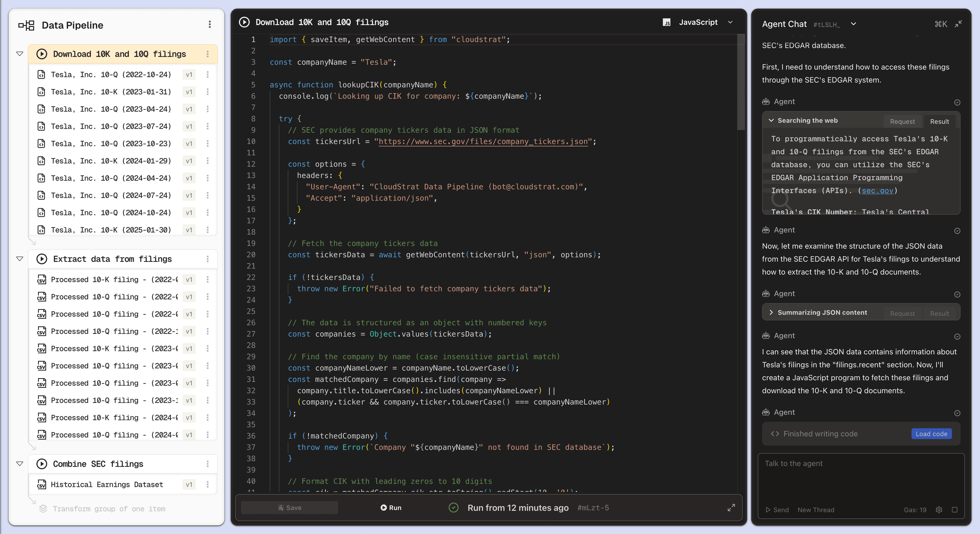Open the Agent Chat thread dropdown
This screenshot has width=980, height=534.
pyautogui.click(x=853, y=24)
